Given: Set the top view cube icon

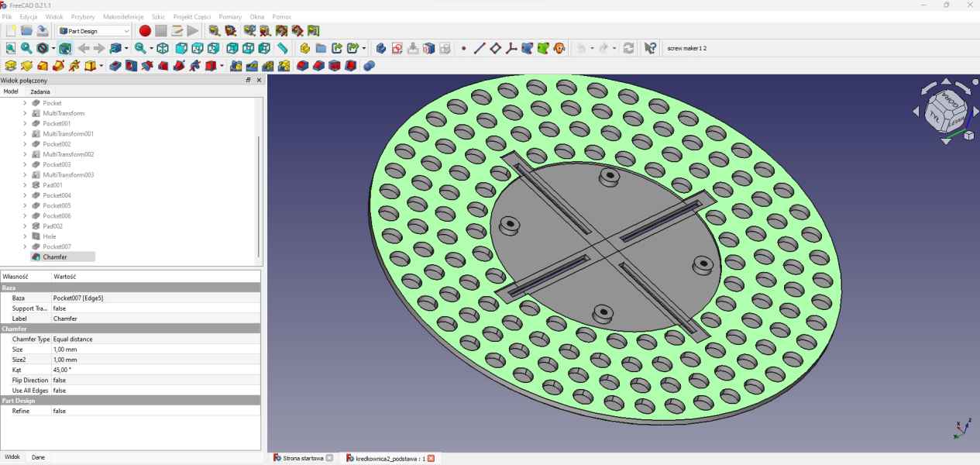Looking at the screenshot, I should [x=197, y=48].
